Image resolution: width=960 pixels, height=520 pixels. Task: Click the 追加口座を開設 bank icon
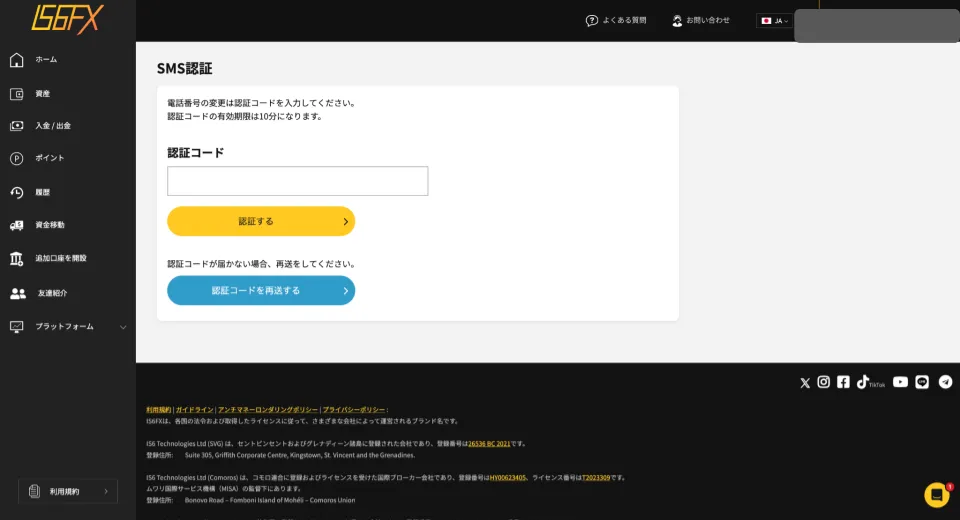pos(17,258)
